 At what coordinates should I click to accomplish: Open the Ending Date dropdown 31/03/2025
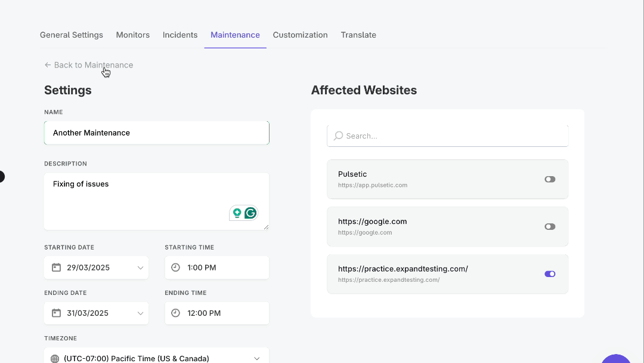click(96, 313)
